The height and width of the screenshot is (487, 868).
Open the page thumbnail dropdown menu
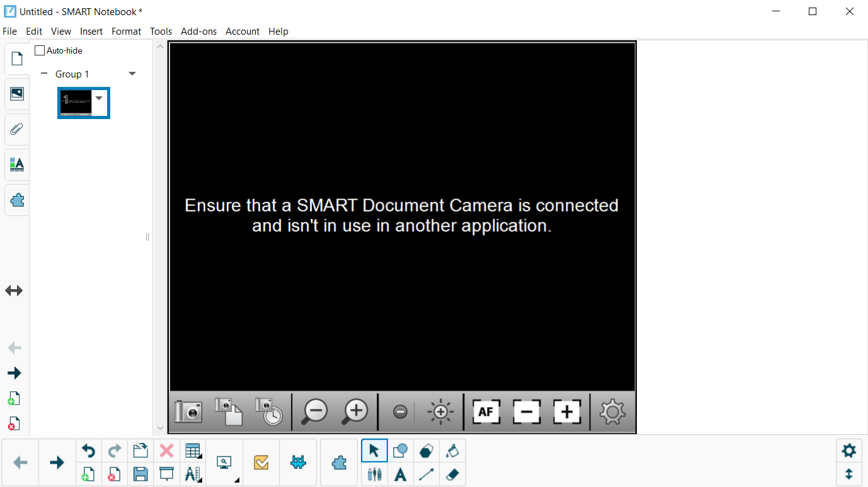[x=99, y=98]
